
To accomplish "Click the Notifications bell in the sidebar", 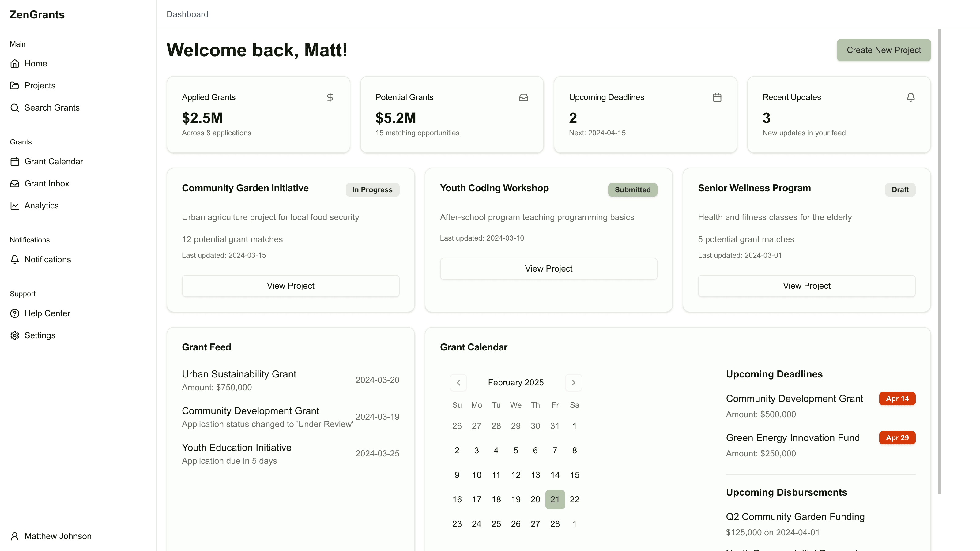I will [x=15, y=260].
